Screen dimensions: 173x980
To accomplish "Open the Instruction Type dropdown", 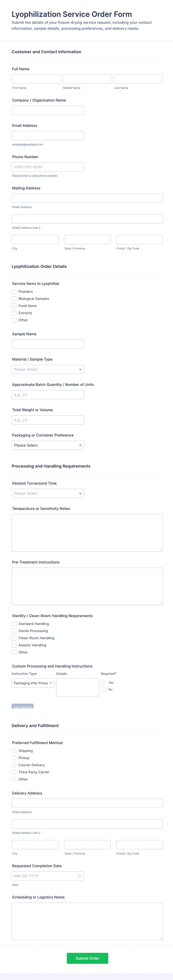I will pyautogui.click(x=33, y=683).
